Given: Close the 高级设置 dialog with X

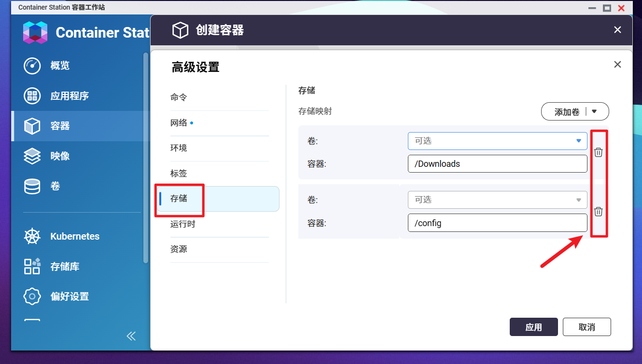Looking at the screenshot, I should pos(617,64).
